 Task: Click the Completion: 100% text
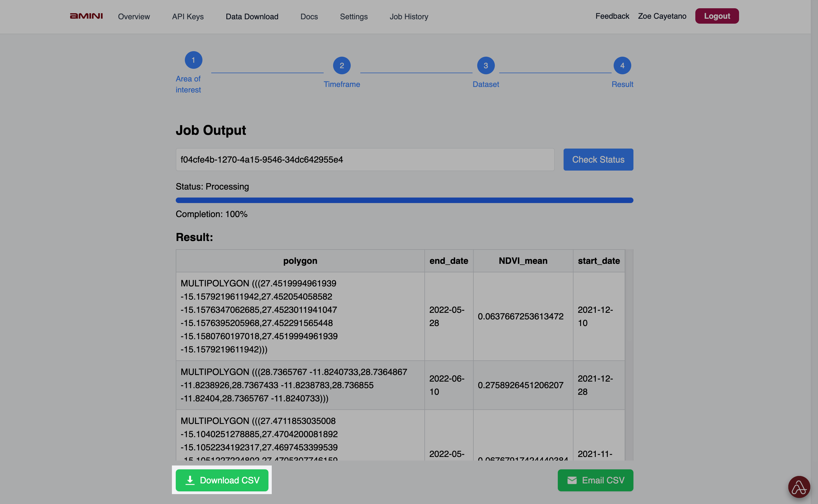point(211,214)
